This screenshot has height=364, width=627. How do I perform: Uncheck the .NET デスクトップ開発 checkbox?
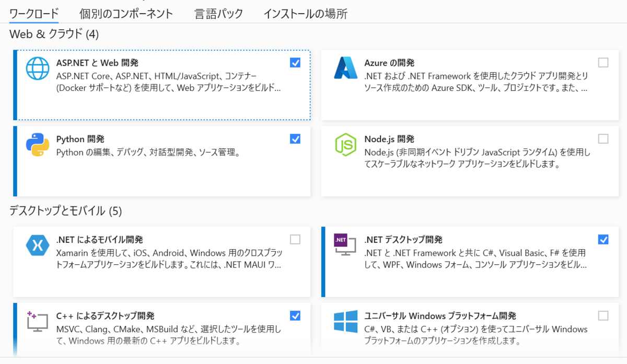(603, 240)
